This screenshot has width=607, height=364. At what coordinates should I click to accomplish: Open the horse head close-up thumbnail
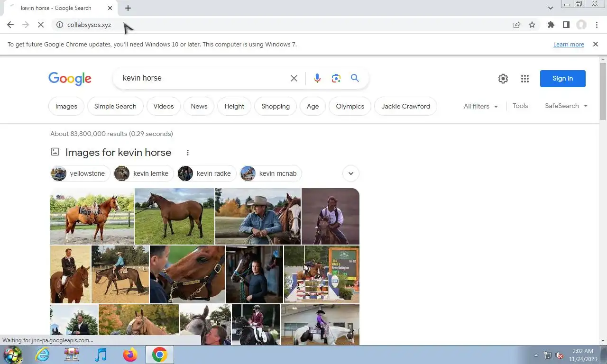tap(187, 274)
